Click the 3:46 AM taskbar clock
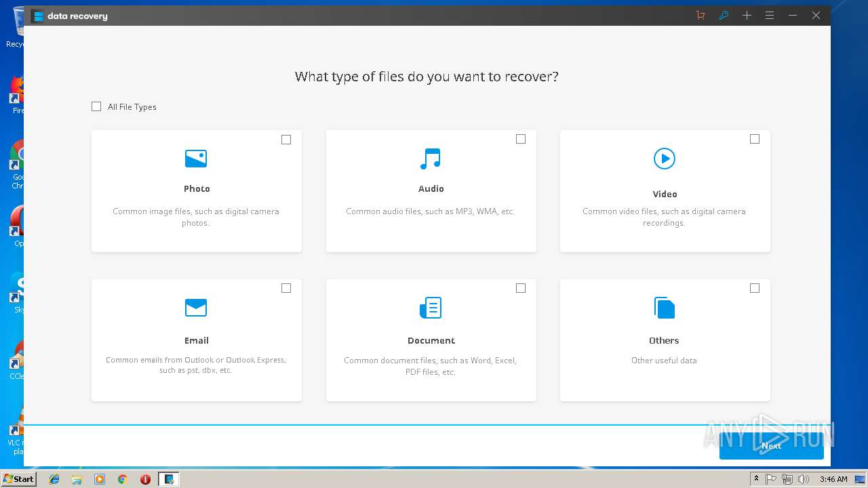This screenshot has height=488, width=868. (833, 479)
